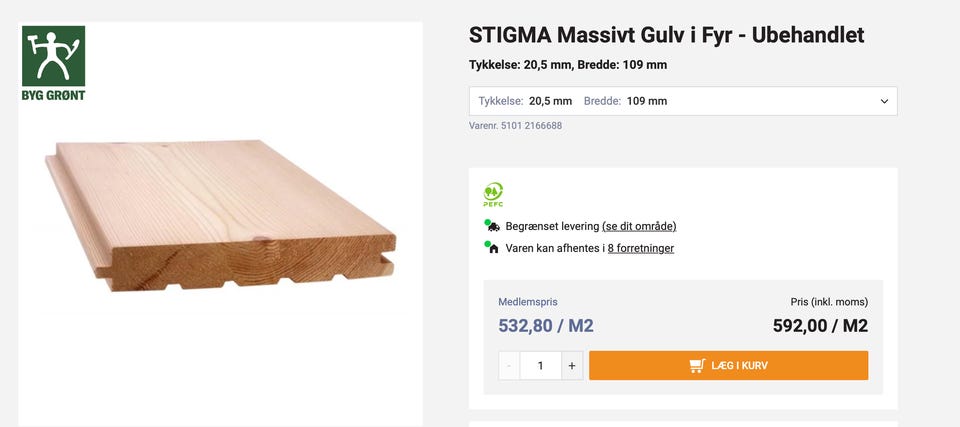
Task: Click the Byg Grønt logo
Action: (x=53, y=63)
